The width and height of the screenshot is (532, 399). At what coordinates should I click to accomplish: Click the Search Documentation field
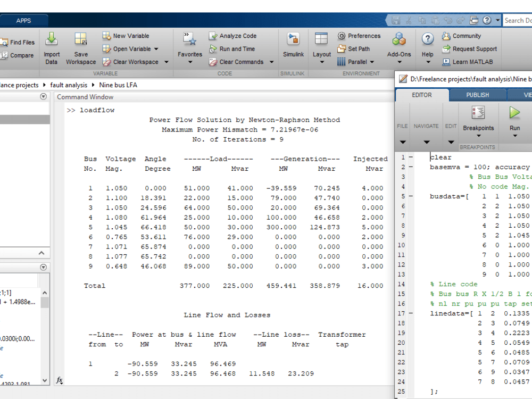(517, 20)
